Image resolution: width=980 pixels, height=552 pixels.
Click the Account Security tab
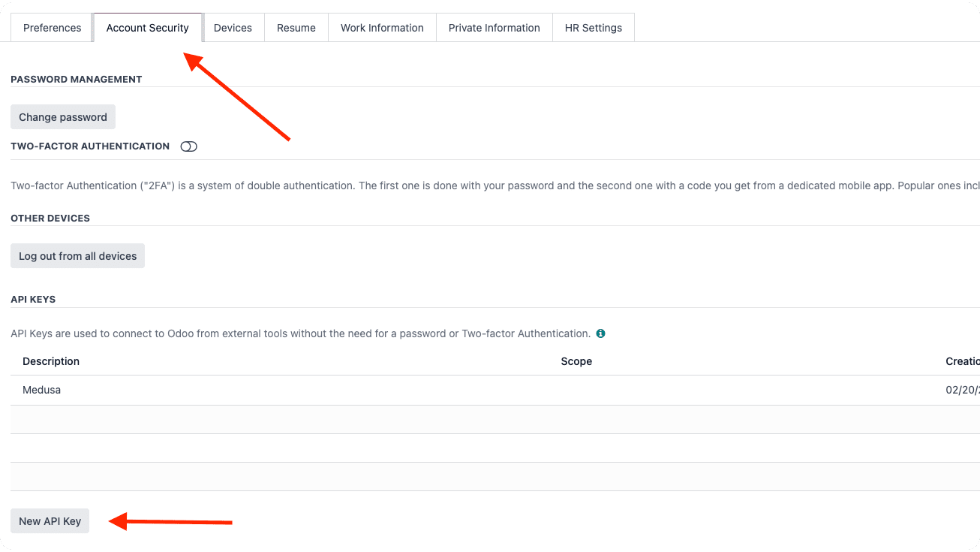(148, 27)
